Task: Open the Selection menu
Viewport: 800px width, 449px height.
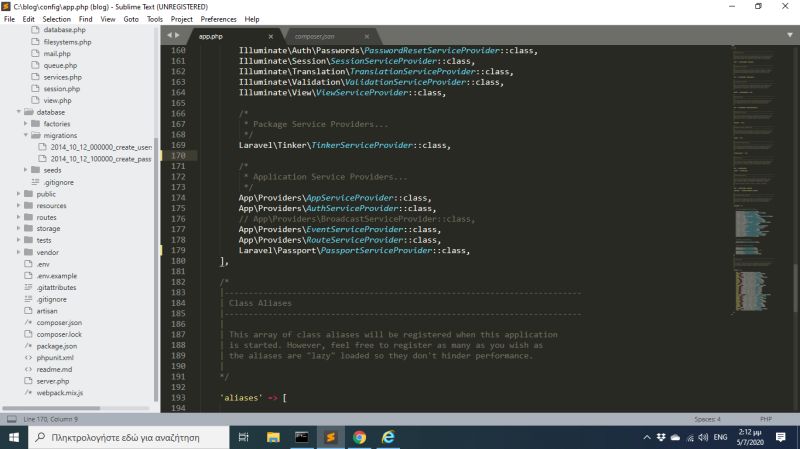Action: (x=57, y=19)
